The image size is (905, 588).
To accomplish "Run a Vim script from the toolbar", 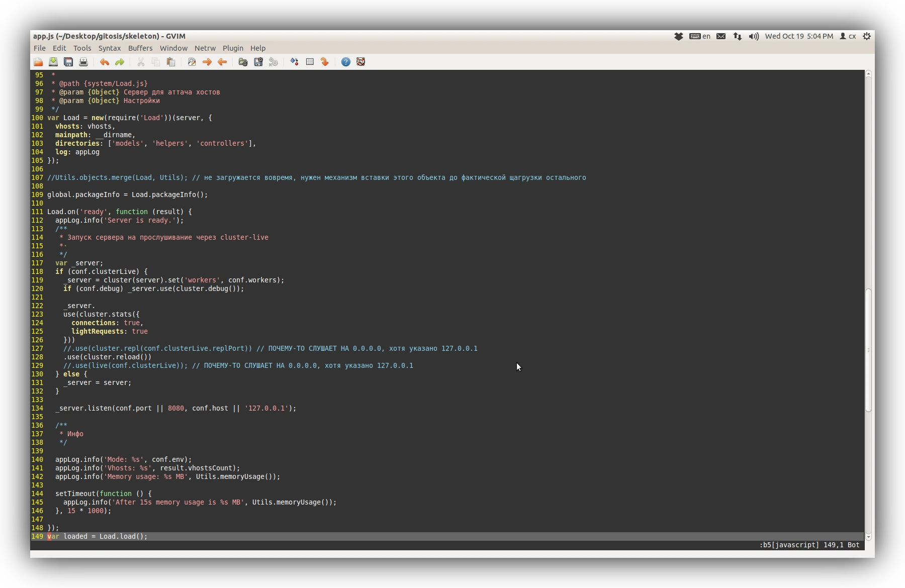I will pyautogui.click(x=274, y=62).
